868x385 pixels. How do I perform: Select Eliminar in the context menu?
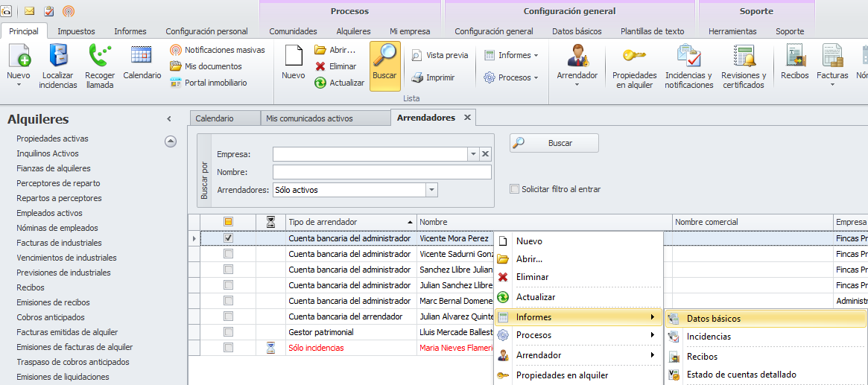tap(578, 277)
